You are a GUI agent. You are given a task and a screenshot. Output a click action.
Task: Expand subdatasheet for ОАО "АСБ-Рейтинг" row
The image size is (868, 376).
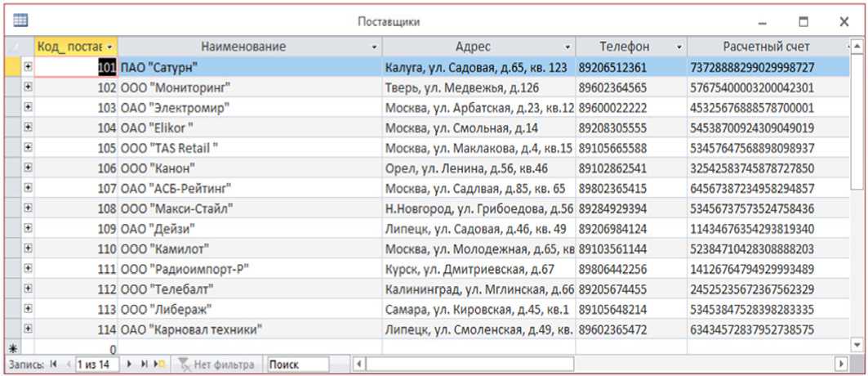click(29, 188)
